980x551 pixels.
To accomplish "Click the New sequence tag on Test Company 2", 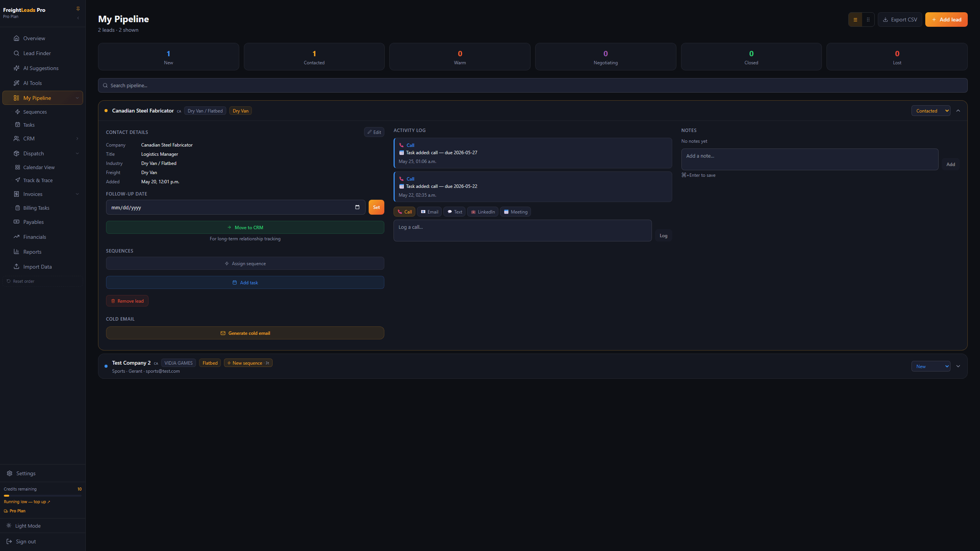I will pyautogui.click(x=248, y=363).
